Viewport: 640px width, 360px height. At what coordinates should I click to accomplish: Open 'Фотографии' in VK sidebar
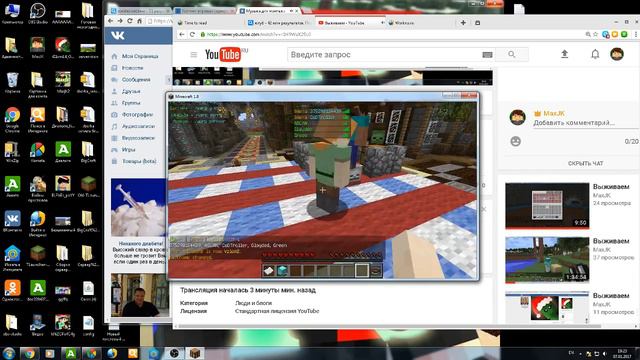[138, 115]
